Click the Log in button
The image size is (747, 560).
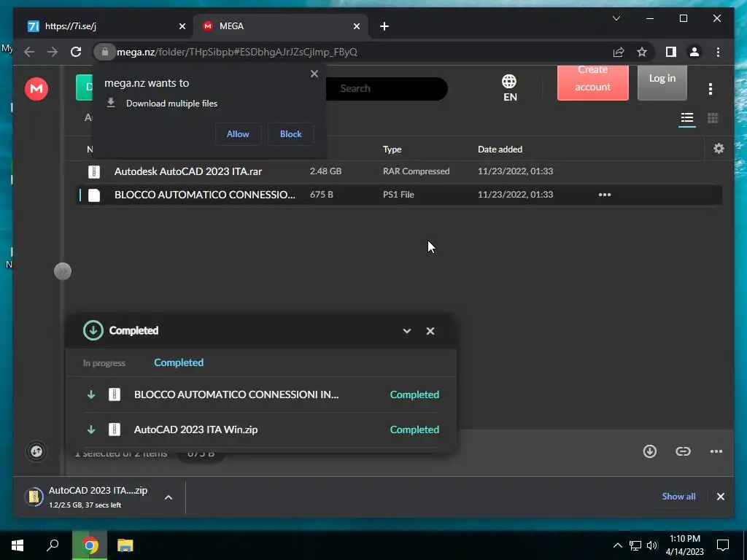pyautogui.click(x=662, y=82)
